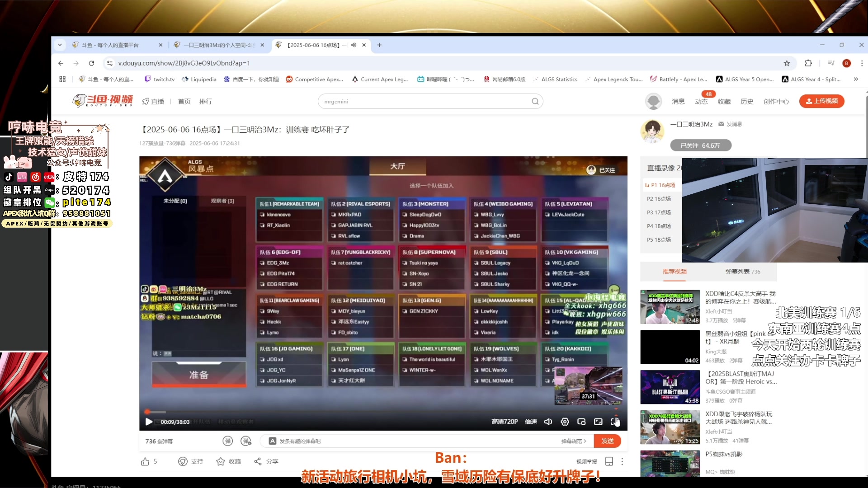The image size is (868, 488).
Task: Enable picture-in-picture mini player
Action: [x=581, y=422]
